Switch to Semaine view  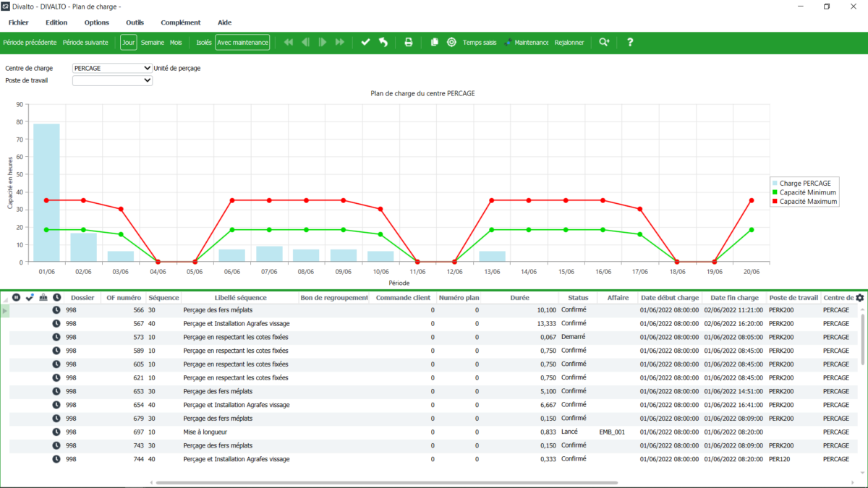coord(153,43)
